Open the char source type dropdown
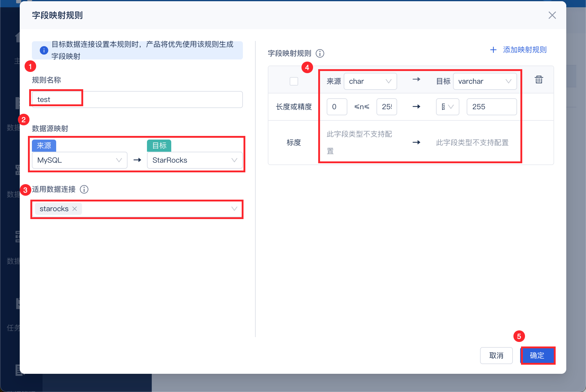Screen dimensions: 586x392 pyautogui.click(x=370, y=81)
